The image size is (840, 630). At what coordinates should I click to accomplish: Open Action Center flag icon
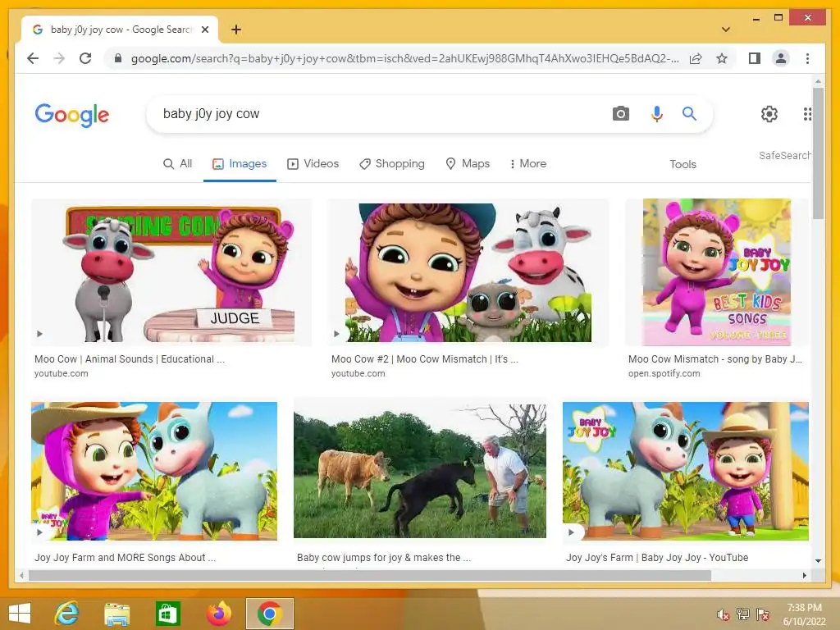(762, 614)
